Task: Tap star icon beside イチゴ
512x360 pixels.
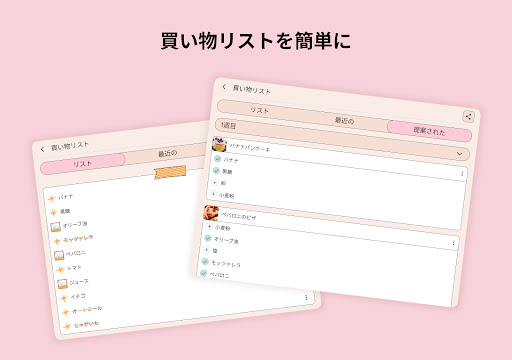Action: (x=64, y=298)
